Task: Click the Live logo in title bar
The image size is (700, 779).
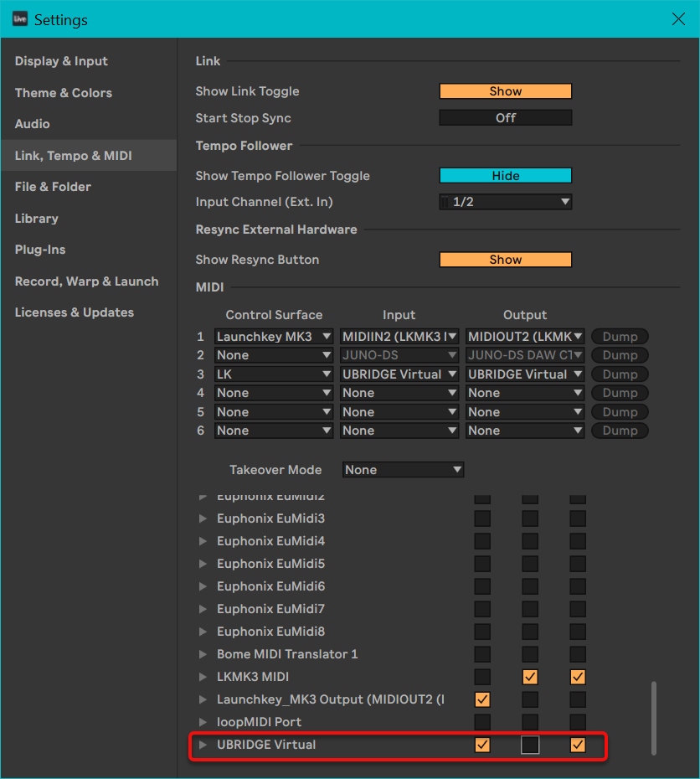Action: [x=19, y=19]
